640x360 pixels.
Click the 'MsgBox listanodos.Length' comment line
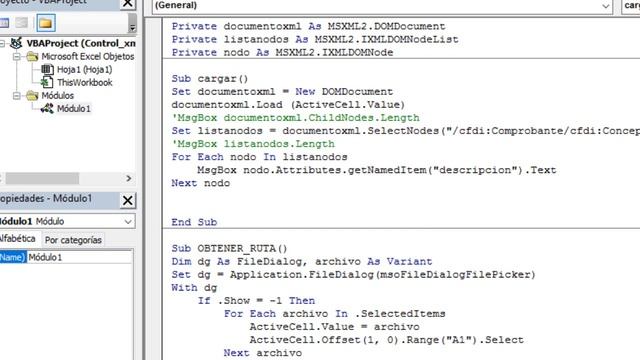pos(253,144)
